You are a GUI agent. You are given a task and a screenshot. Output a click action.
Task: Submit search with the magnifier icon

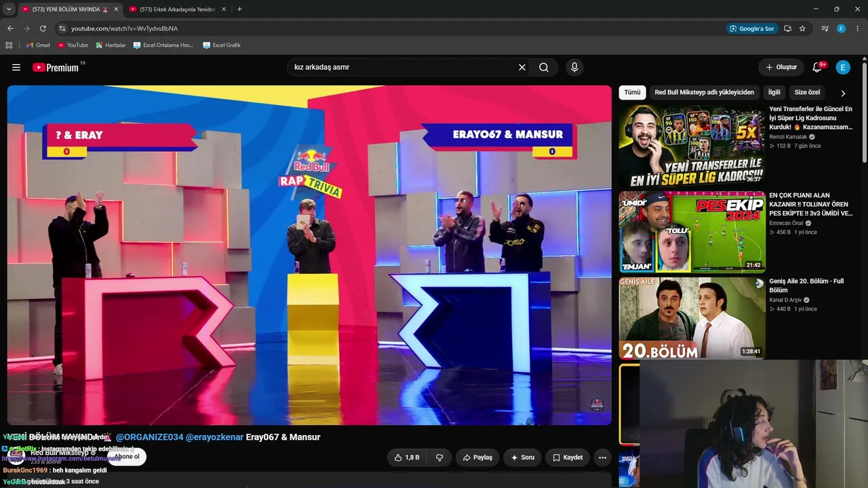tap(544, 67)
